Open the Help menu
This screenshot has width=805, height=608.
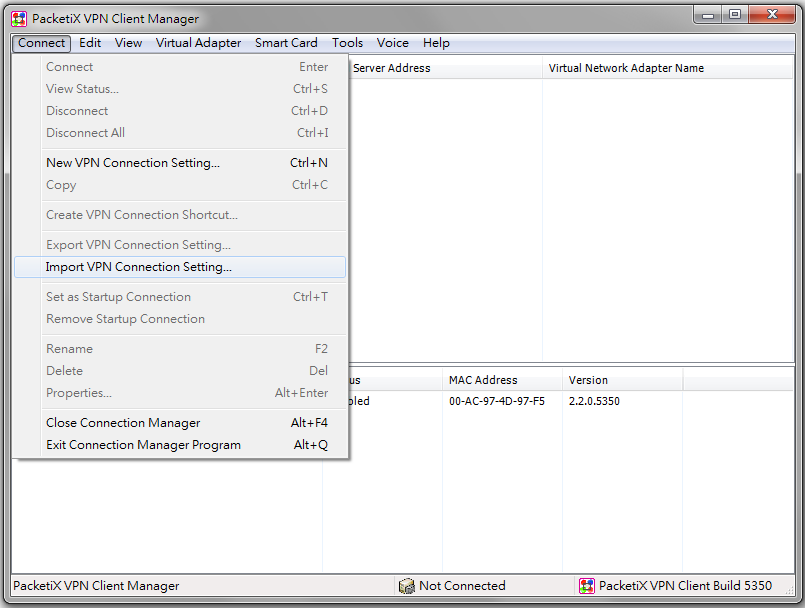coord(436,43)
